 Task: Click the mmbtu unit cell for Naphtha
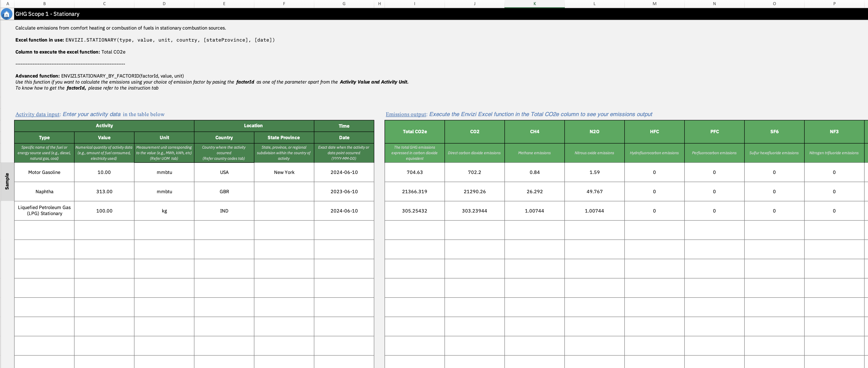pyautogui.click(x=164, y=191)
